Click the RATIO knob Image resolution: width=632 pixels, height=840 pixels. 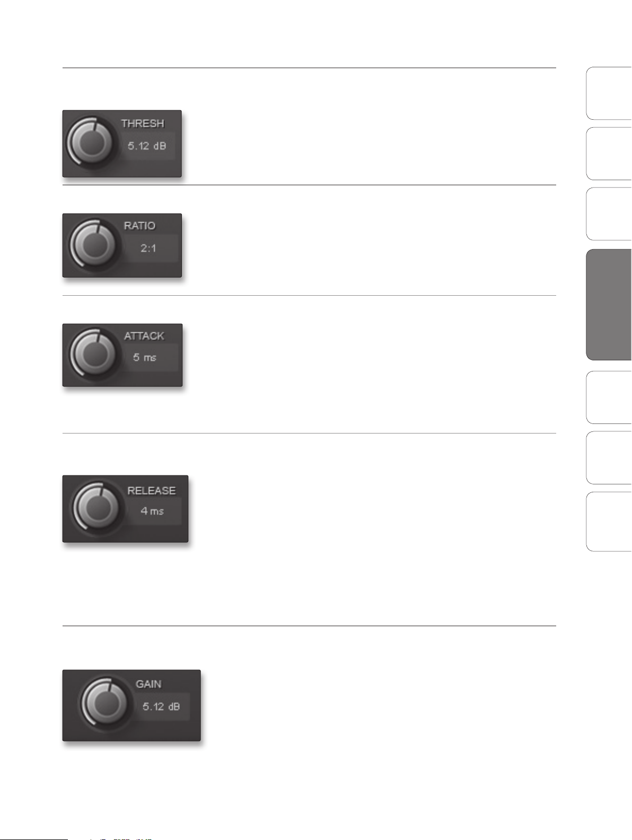pos(93,245)
